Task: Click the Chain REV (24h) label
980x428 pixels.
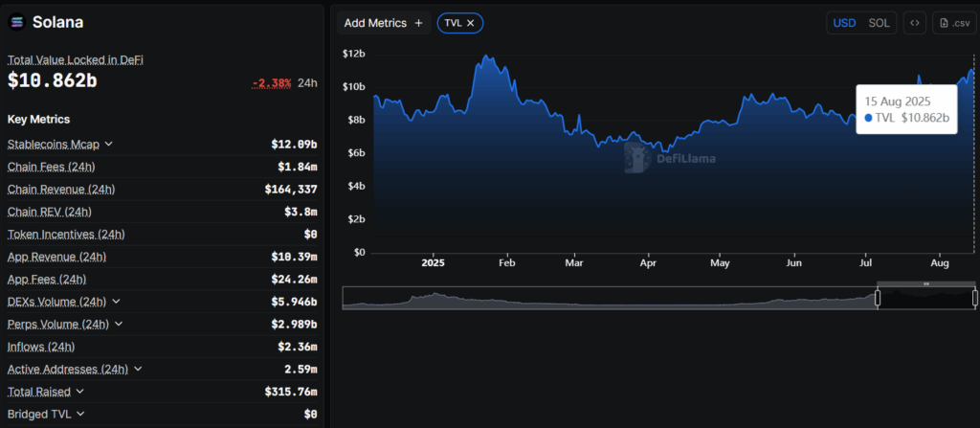Action: pyautogui.click(x=50, y=212)
